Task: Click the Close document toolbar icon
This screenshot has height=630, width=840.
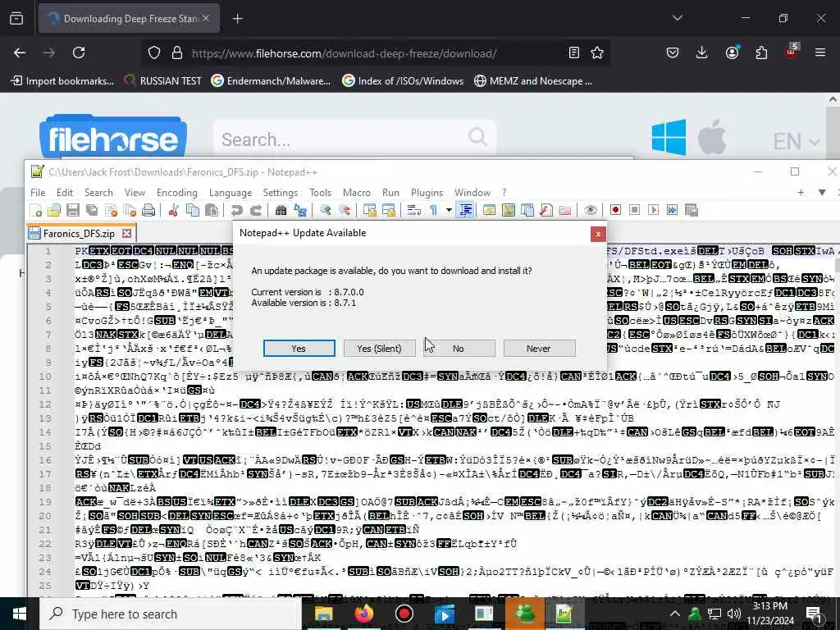Action: [111, 210]
